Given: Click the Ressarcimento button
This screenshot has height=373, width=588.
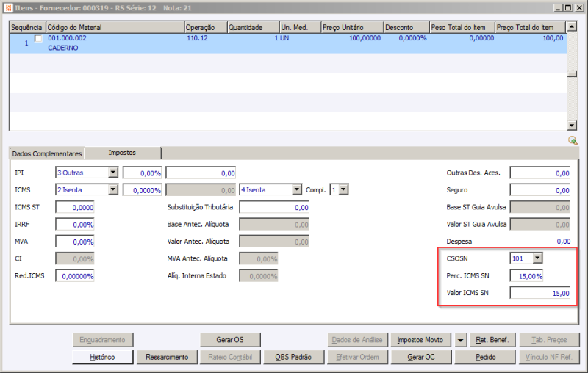Looking at the screenshot, I should [167, 358].
